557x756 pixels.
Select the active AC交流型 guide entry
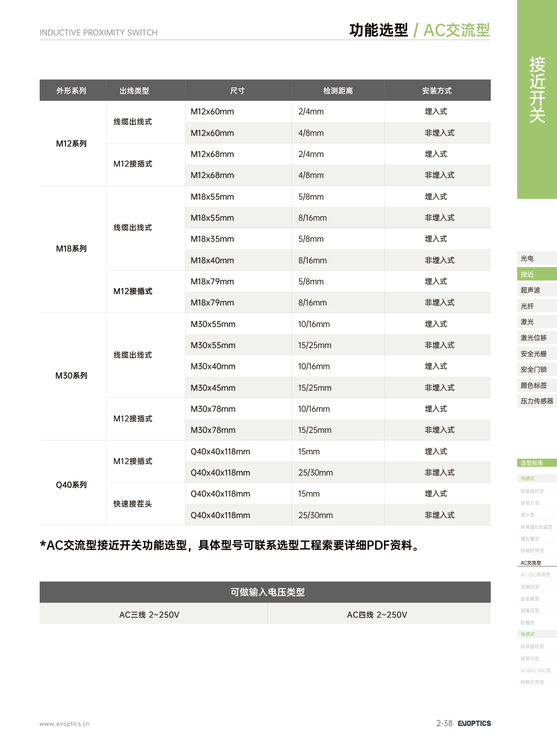pyautogui.click(x=531, y=563)
